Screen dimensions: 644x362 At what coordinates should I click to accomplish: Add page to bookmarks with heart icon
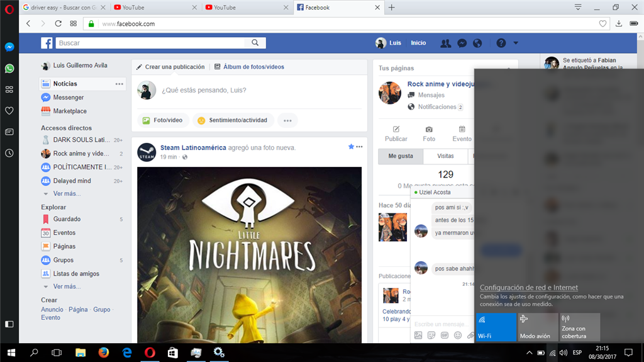coord(602,24)
